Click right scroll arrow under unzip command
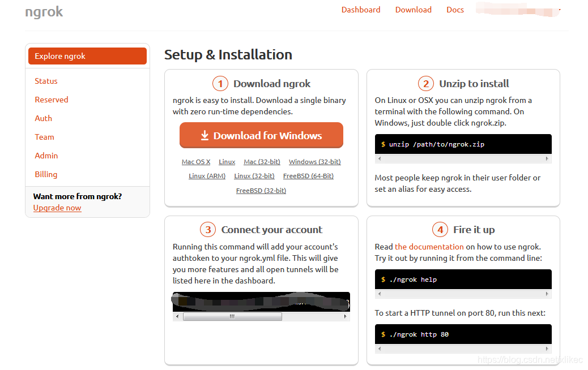The height and width of the screenshot is (370, 588). coord(547,159)
